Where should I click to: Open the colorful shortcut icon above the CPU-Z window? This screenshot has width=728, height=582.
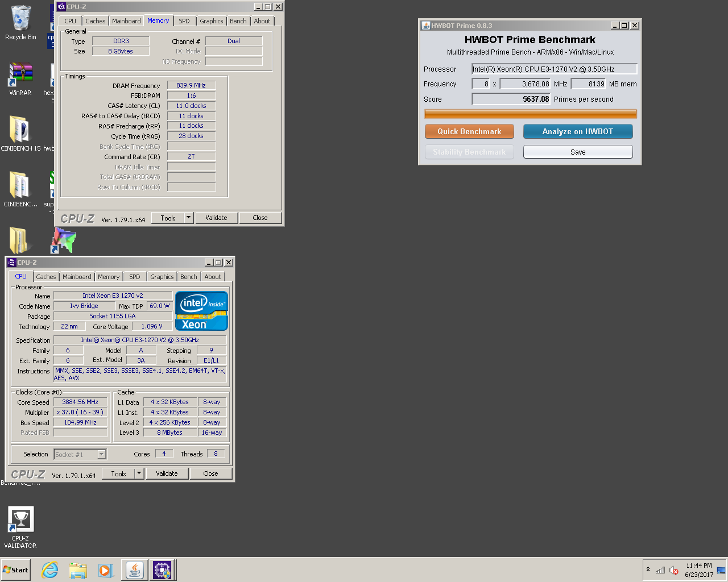coord(63,241)
